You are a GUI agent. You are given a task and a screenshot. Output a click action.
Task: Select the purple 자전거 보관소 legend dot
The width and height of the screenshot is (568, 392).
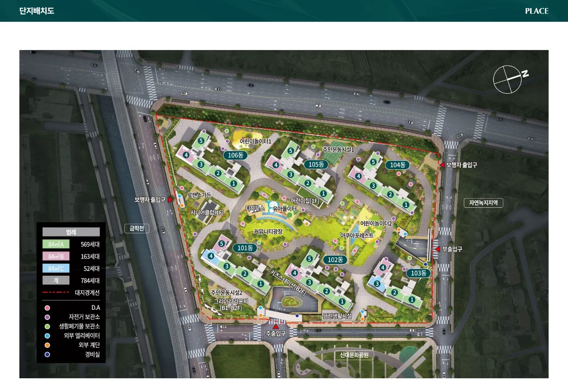[47, 317]
